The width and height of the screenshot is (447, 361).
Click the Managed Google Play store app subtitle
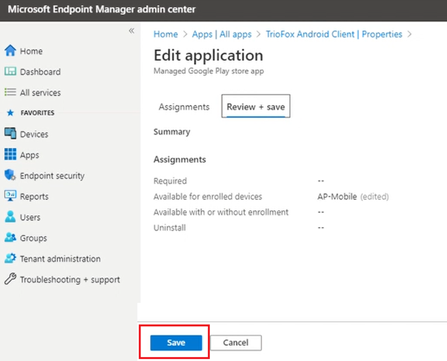[209, 71]
